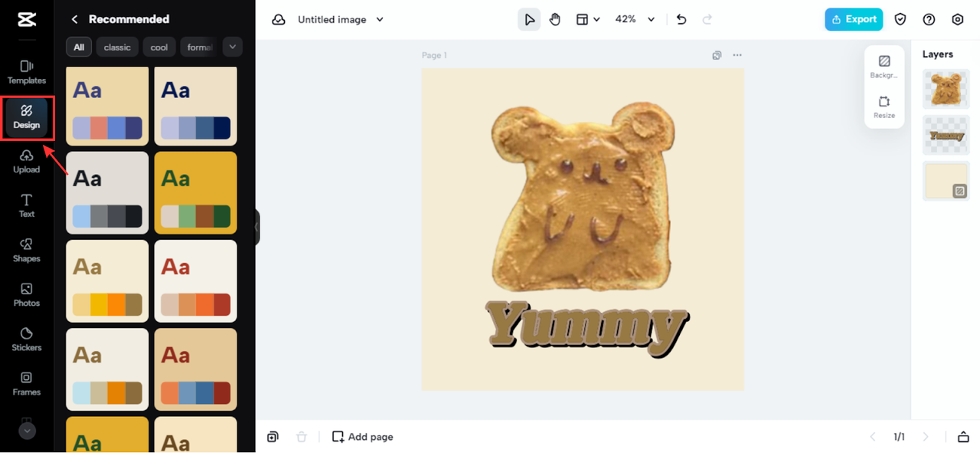Open the Design panel
This screenshot has height=456, width=980.
(x=27, y=116)
